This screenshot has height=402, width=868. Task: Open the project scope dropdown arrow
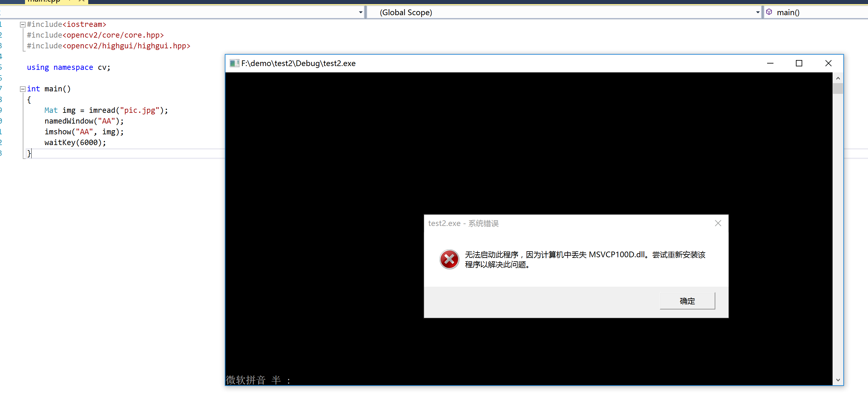pos(360,12)
